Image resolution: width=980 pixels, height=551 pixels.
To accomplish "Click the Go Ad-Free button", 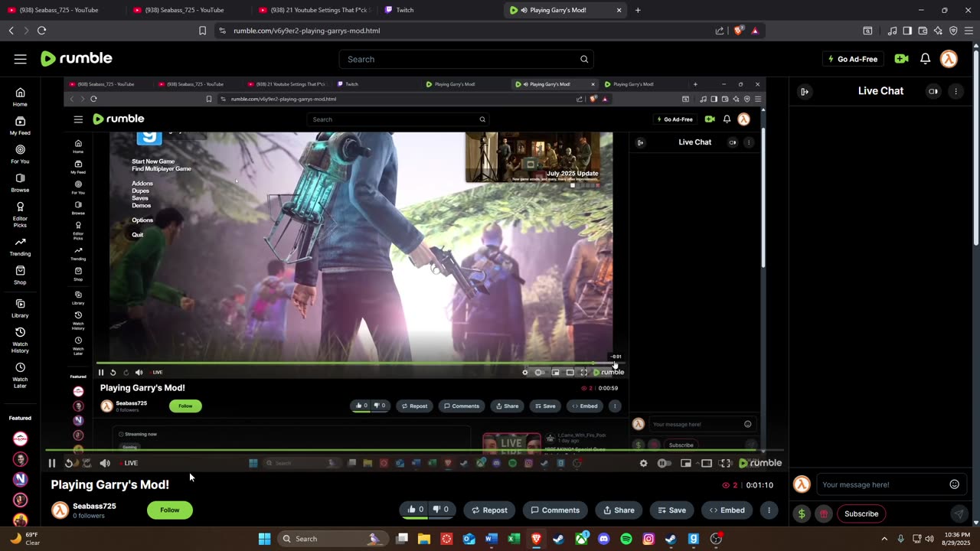I will (852, 59).
